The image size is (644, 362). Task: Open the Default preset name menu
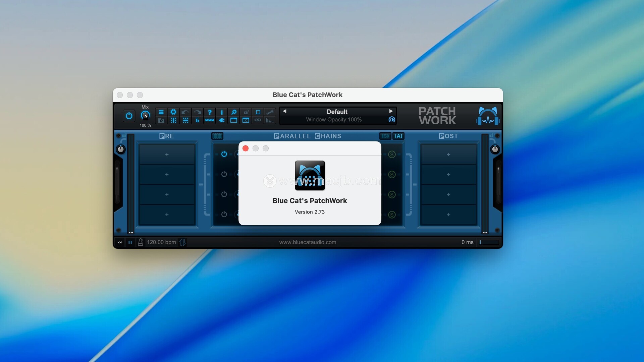coord(337,112)
